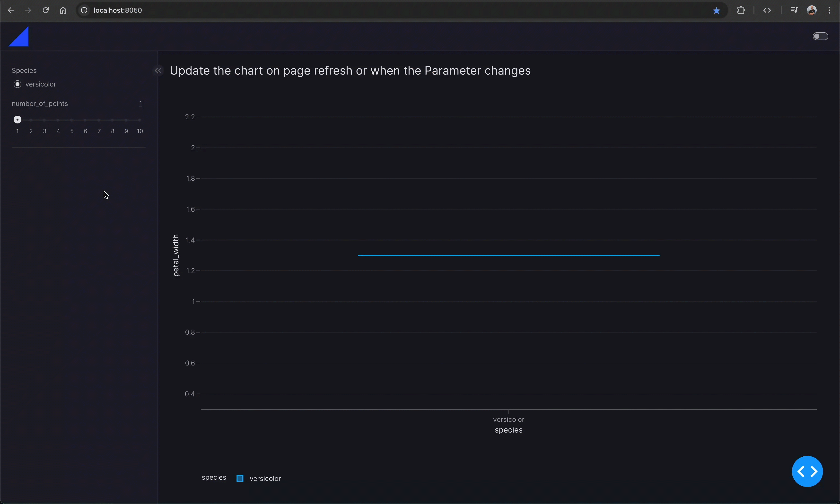840x504 pixels.
Task: Set the number_of_points slider to 5
Action: tap(72, 120)
